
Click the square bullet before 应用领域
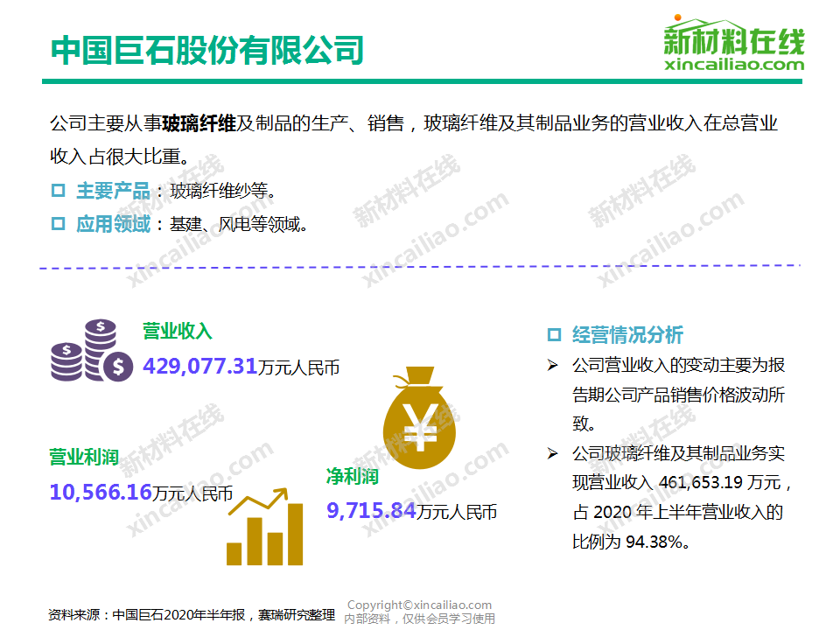pyautogui.click(x=58, y=223)
